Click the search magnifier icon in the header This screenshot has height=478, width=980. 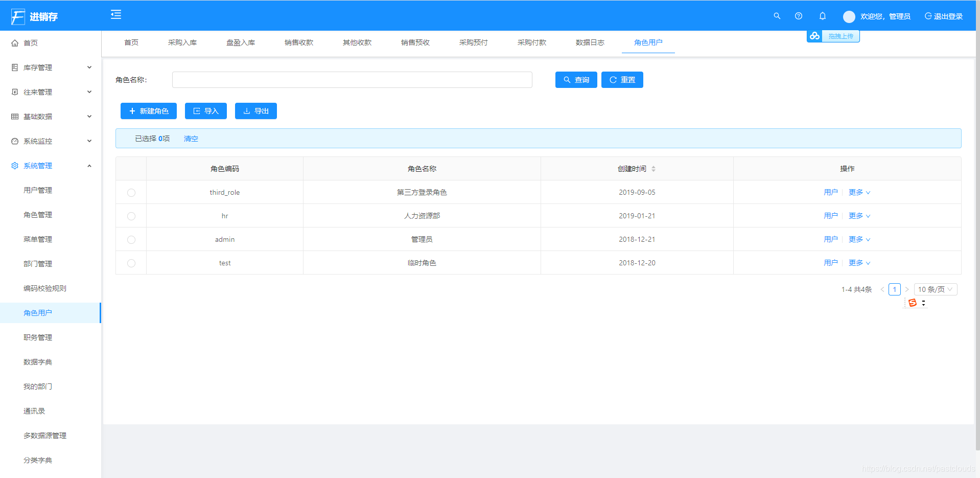tap(777, 16)
